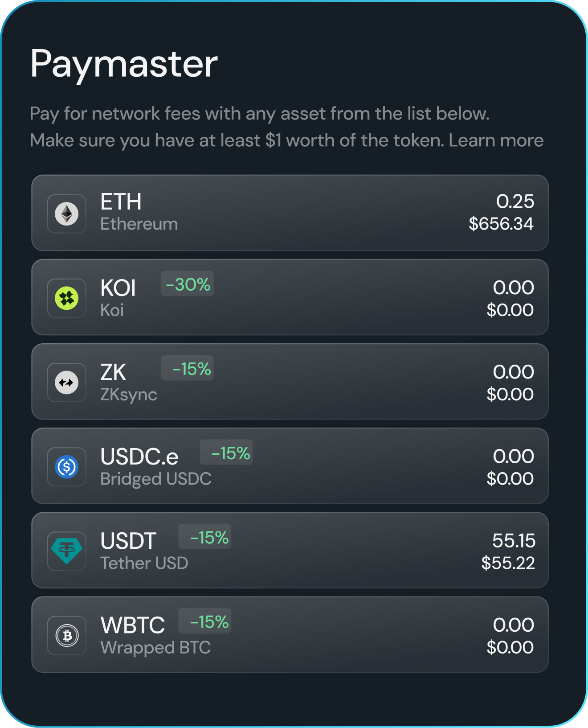This screenshot has width=588, height=728.
Task: Click the -15% badge beside USDT
Action: [x=205, y=536]
